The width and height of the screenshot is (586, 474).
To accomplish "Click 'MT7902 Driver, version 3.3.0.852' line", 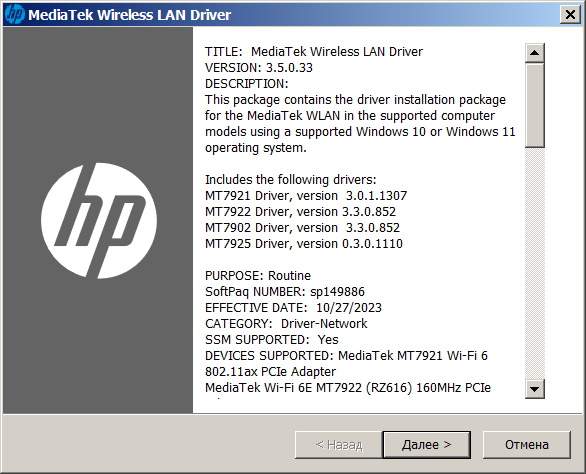I will (x=302, y=228).
